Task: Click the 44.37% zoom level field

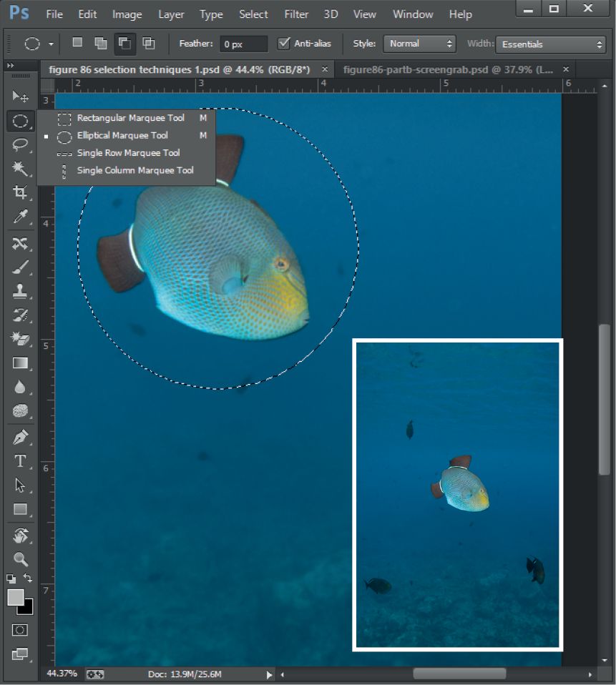Action: click(62, 674)
